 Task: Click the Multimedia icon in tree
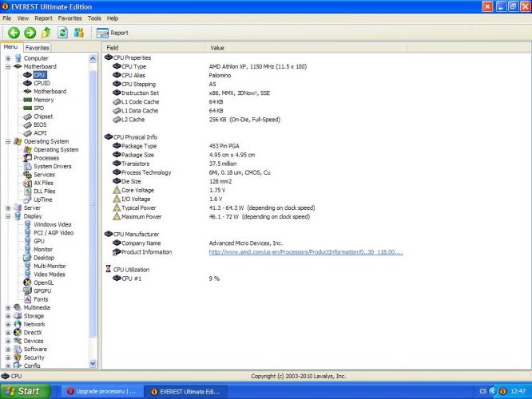coord(18,307)
